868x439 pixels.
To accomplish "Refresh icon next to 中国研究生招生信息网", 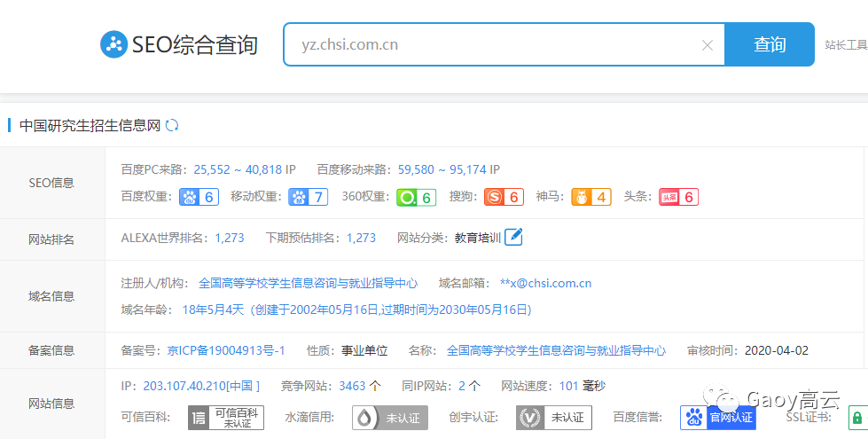I will [x=172, y=125].
